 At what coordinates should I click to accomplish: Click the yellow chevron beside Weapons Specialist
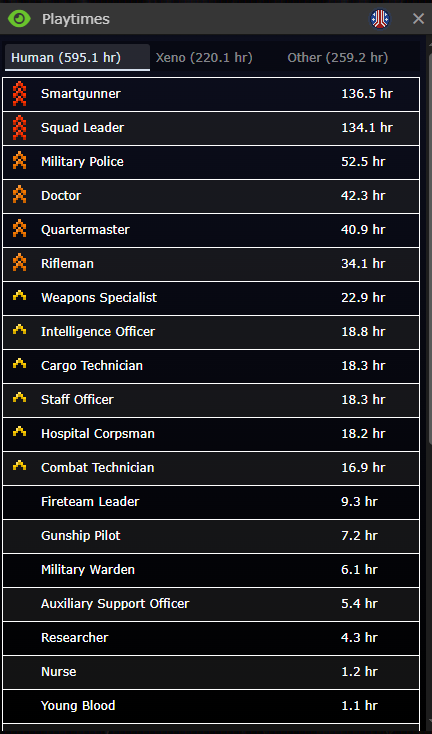coord(19,296)
